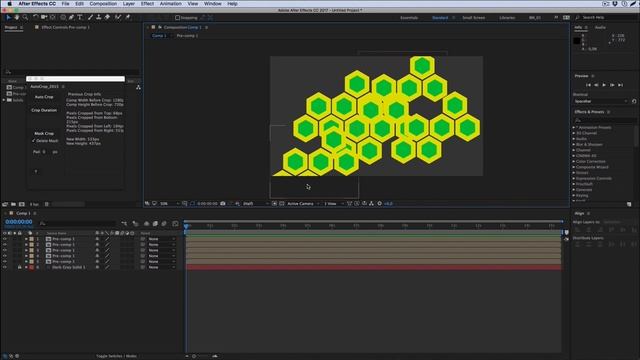Open composition flowchart icon in viewer footer

371,203
